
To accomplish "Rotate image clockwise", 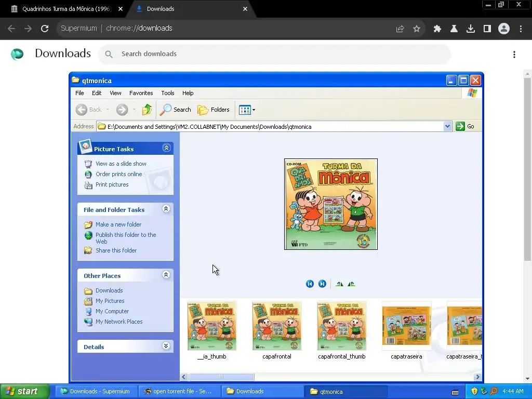I will [339, 284].
